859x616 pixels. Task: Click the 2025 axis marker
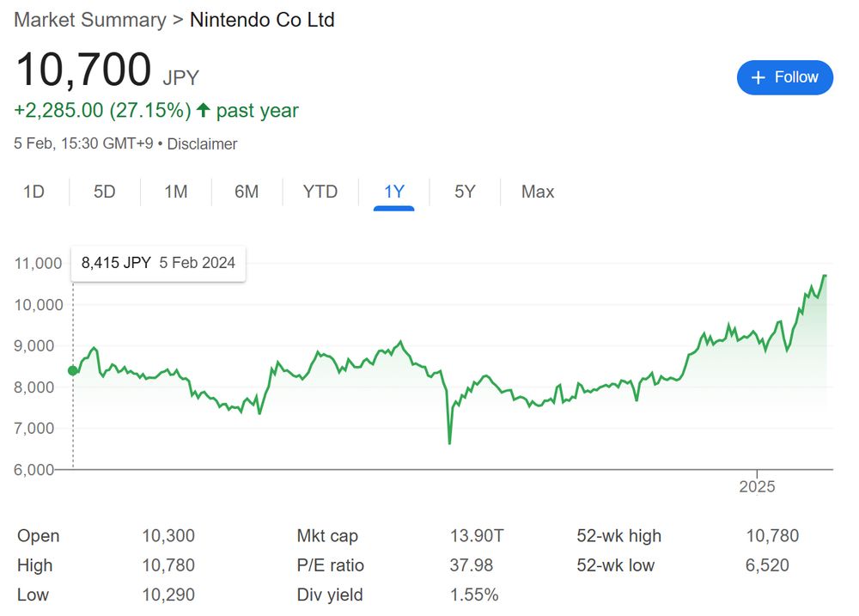pos(757,486)
